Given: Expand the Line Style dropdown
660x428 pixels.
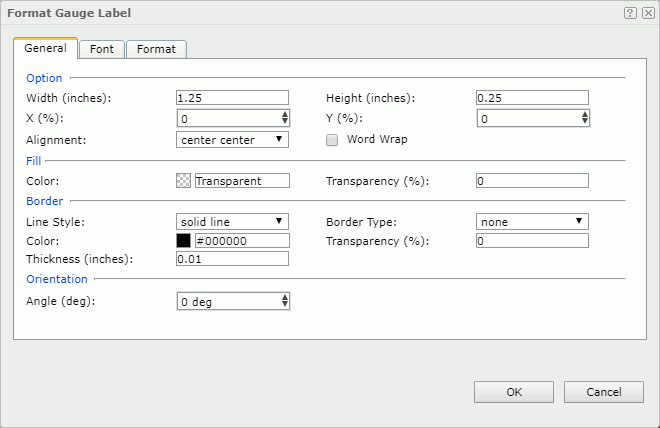Looking at the screenshot, I should point(232,221).
